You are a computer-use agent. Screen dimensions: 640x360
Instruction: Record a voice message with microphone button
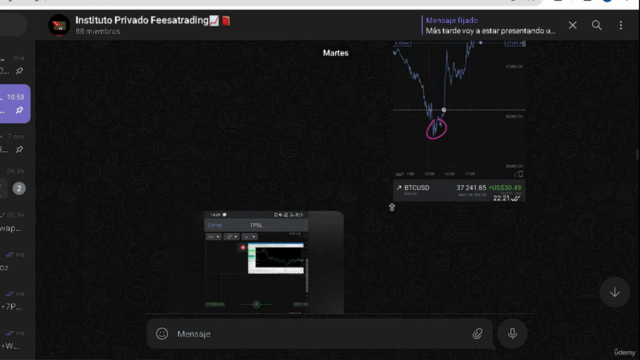point(512,333)
